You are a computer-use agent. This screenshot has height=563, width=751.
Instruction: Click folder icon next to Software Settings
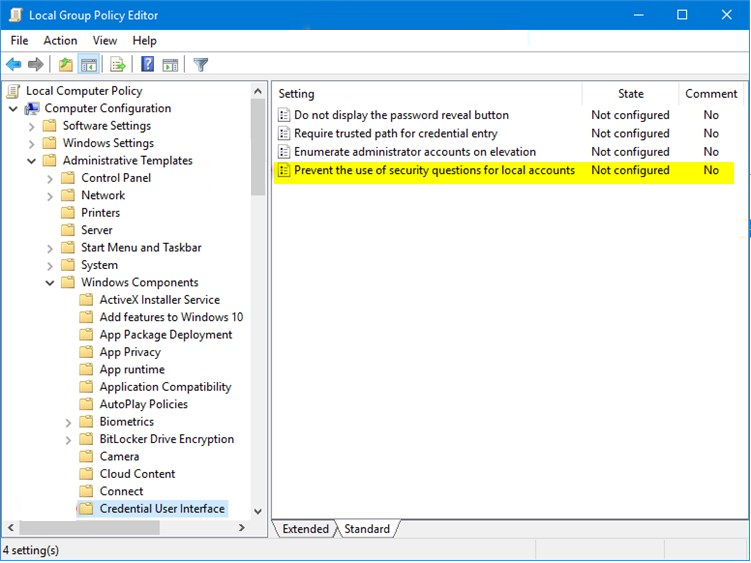point(49,126)
